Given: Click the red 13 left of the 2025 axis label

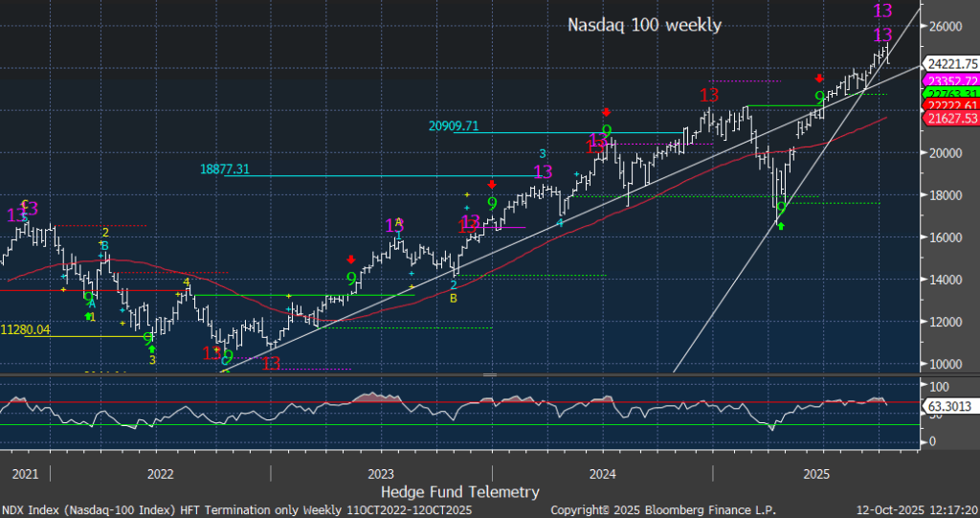Looking at the screenshot, I should point(708,96).
